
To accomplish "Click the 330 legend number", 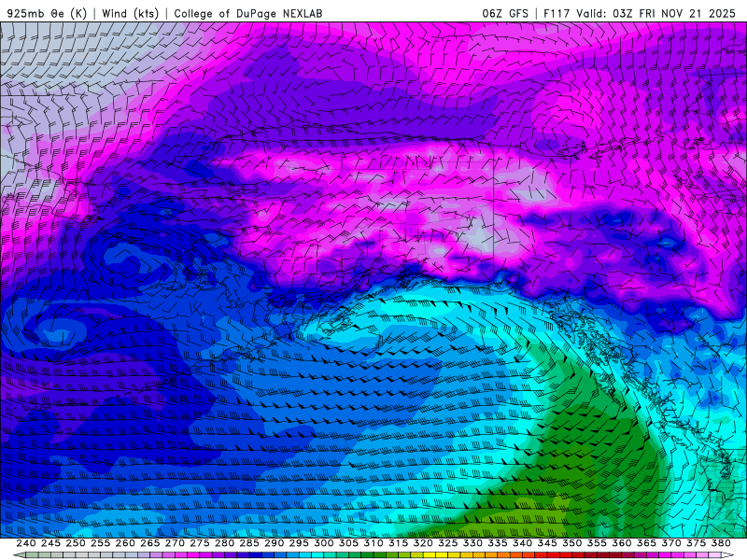I will coord(472,543).
